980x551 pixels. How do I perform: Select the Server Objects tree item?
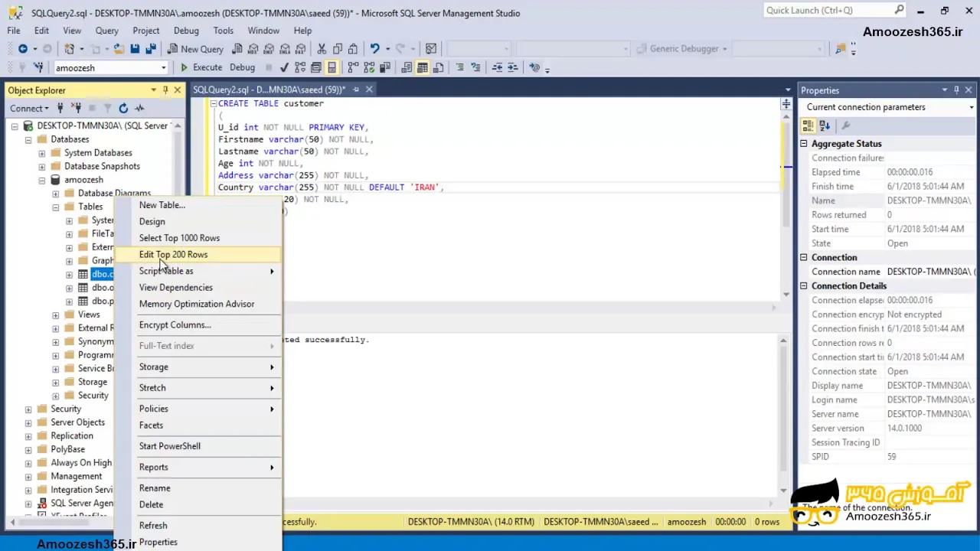click(x=77, y=422)
